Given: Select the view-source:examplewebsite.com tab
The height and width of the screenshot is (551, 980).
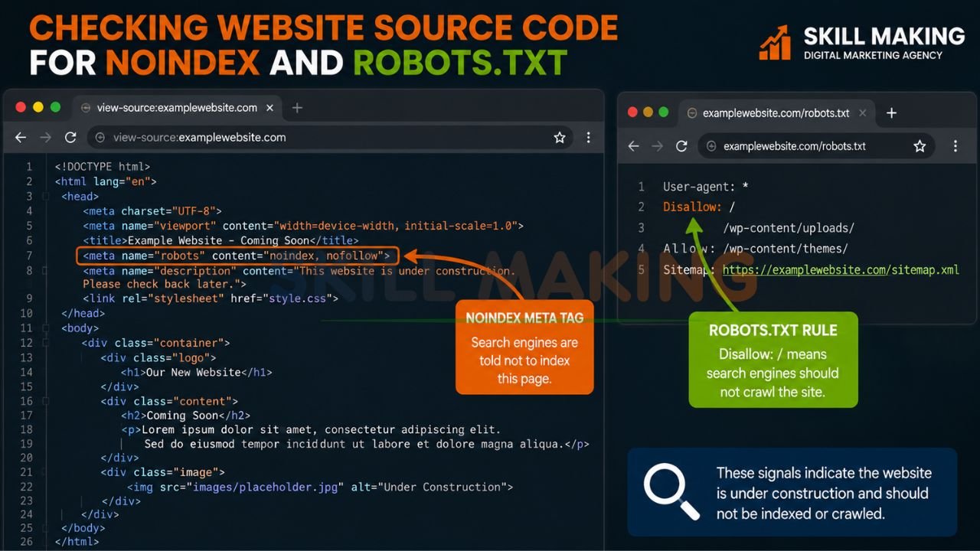Looking at the screenshot, I should point(176,108).
